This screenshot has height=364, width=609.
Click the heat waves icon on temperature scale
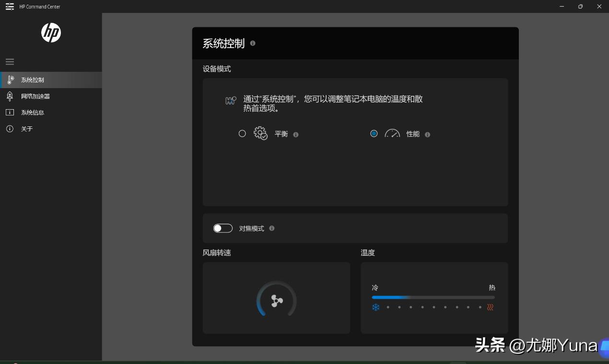[490, 307]
